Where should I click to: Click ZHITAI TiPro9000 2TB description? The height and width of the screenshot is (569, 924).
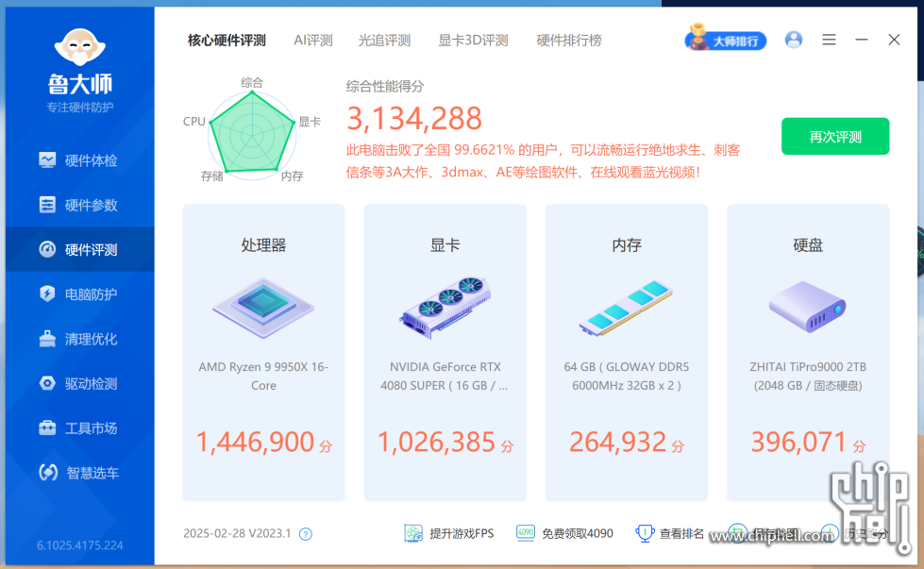pos(808,376)
